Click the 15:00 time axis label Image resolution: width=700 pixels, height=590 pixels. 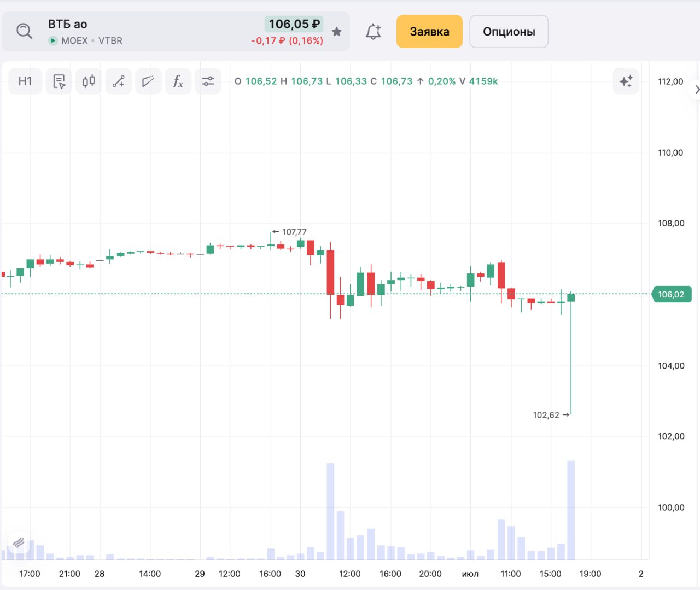pyautogui.click(x=551, y=574)
